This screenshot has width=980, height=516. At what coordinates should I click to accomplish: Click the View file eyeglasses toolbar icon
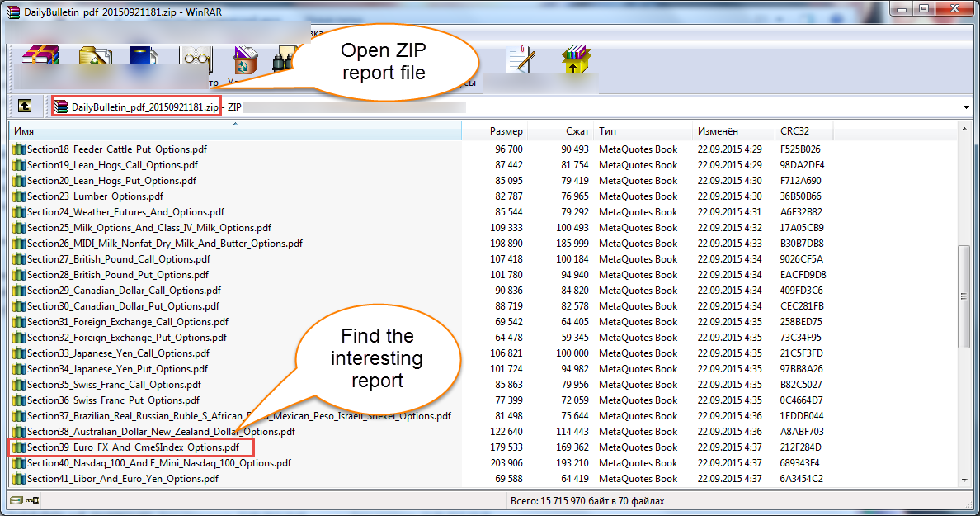pos(196,58)
